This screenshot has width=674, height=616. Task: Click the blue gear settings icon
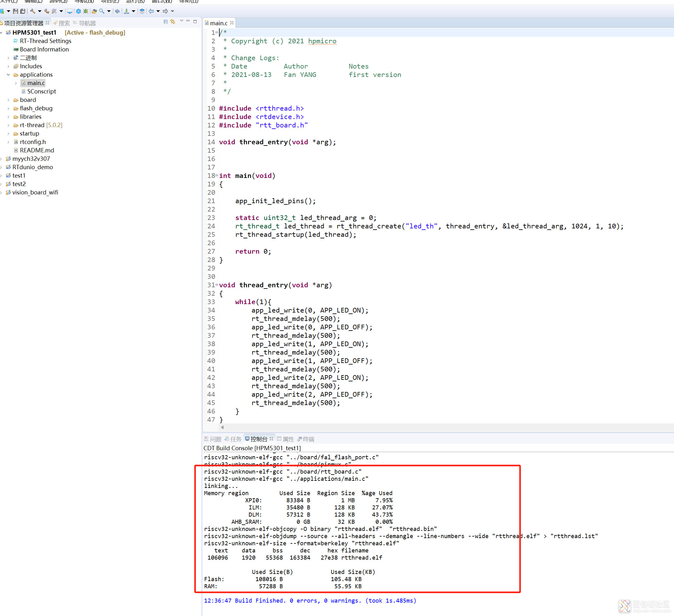tap(78, 11)
